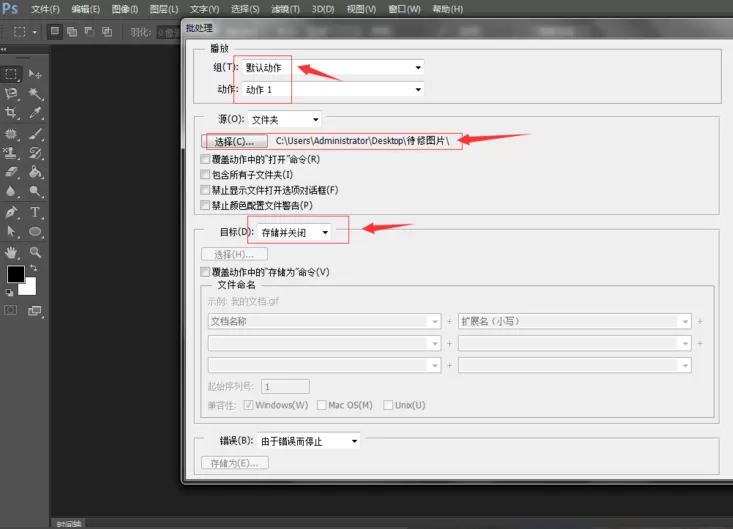The width and height of the screenshot is (733, 529).
Task: Select the Ellipse shape tool
Action: (35, 231)
